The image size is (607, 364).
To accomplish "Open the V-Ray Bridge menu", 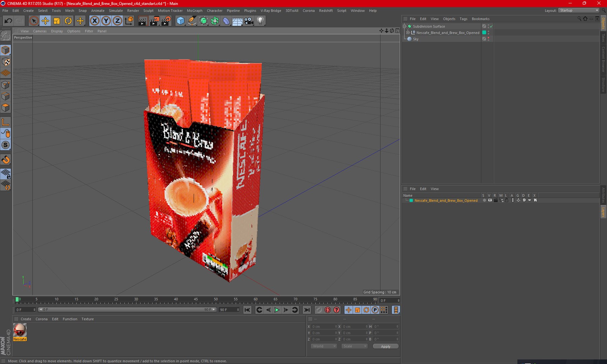I will point(271,10).
